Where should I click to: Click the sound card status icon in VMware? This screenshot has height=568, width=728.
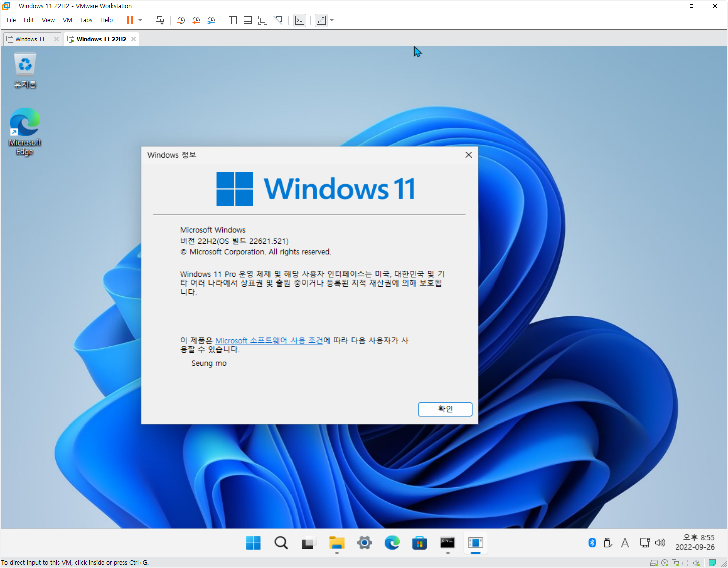coord(696,563)
